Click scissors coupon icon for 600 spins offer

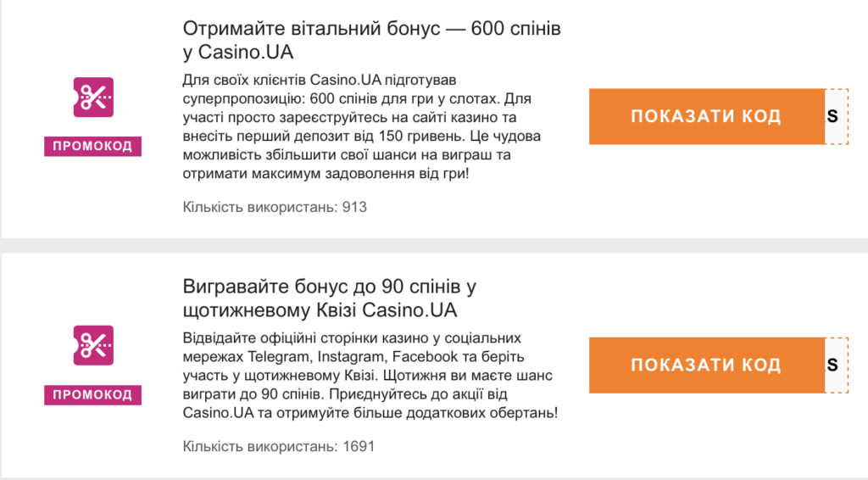pyautogui.click(x=92, y=97)
